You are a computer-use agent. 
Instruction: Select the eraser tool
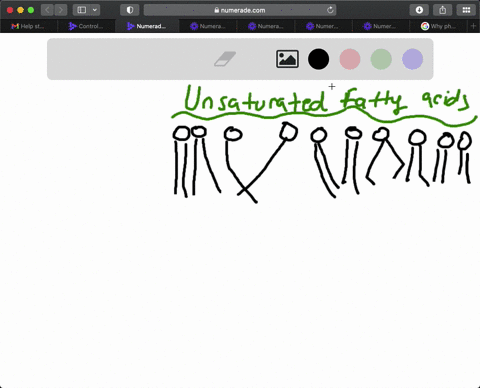[x=225, y=59]
